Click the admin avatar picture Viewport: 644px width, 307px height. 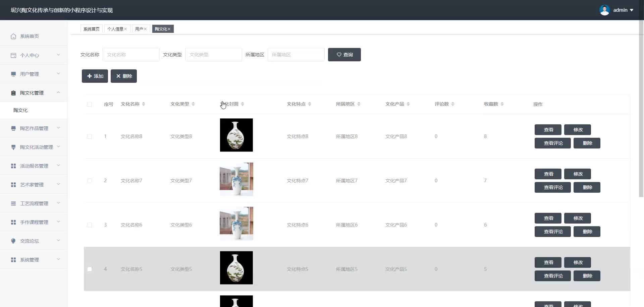[604, 10]
